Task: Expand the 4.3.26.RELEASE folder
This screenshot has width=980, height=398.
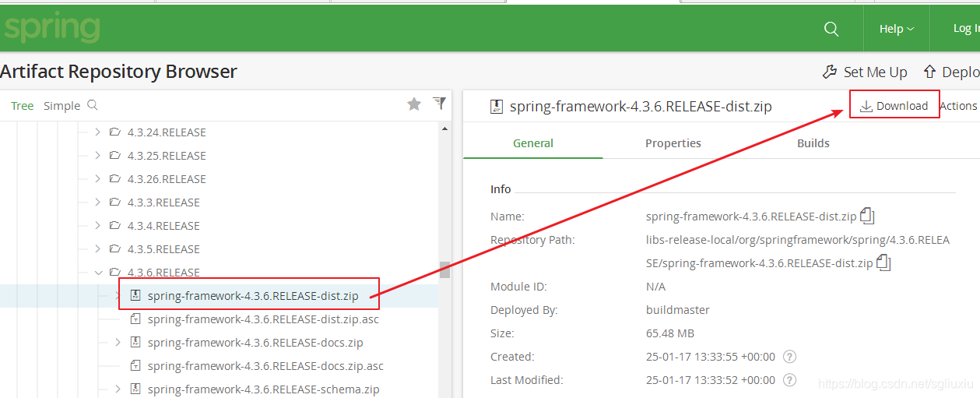Action: pos(97,179)
